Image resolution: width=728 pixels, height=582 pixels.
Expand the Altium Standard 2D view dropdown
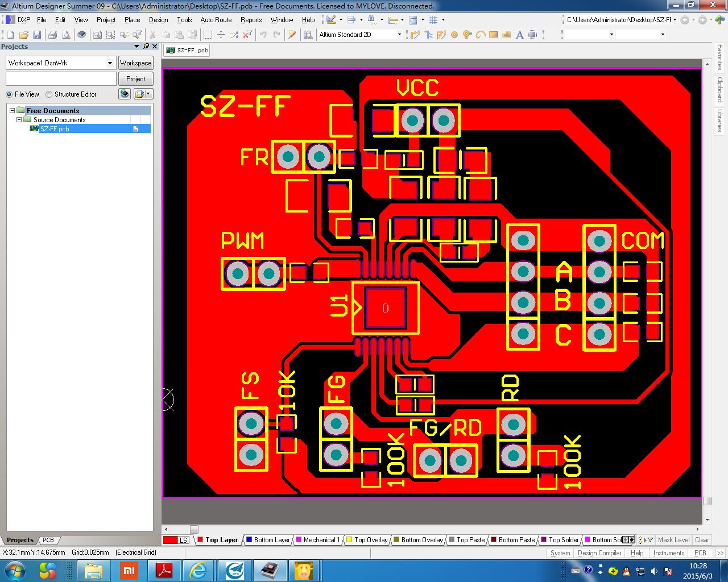click(x=399, y=35)
